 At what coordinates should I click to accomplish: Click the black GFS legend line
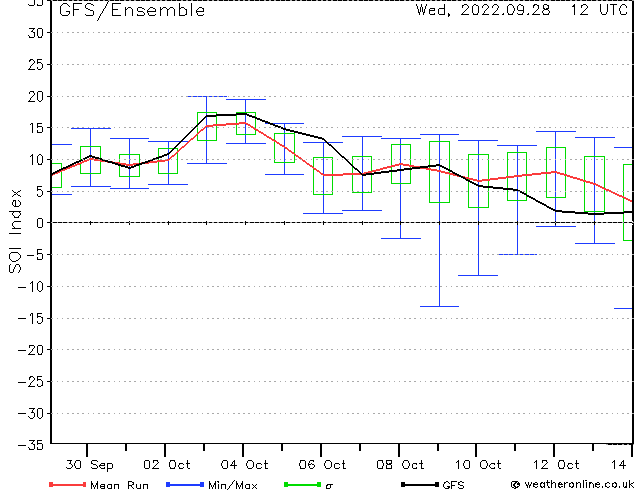420,484
